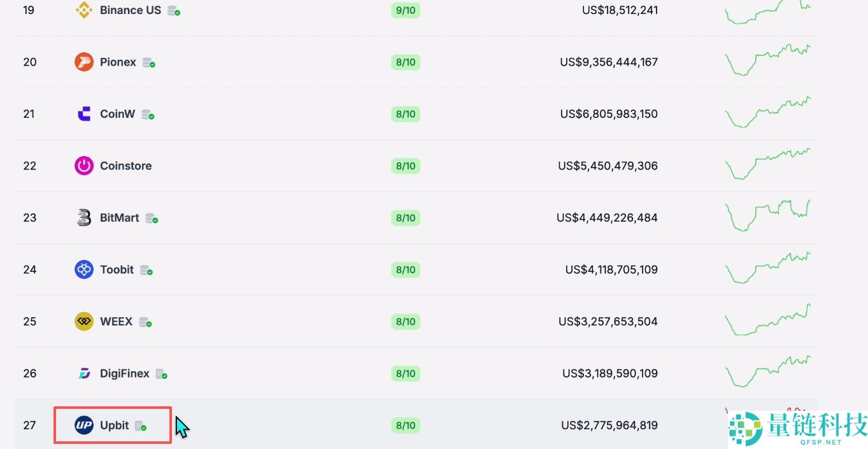868x449 pixels.
Task: Click the Toobit logo icon
Action: pyautogui.click(x=84, y=269)
